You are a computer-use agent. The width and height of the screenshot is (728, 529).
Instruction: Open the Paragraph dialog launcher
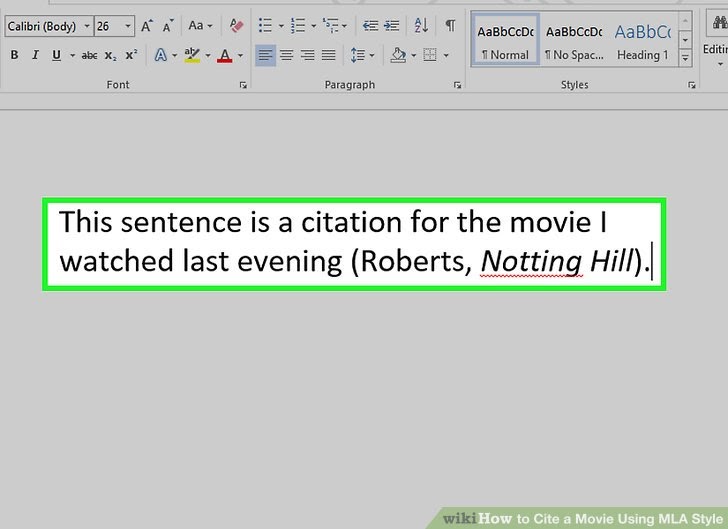[458, 85]
